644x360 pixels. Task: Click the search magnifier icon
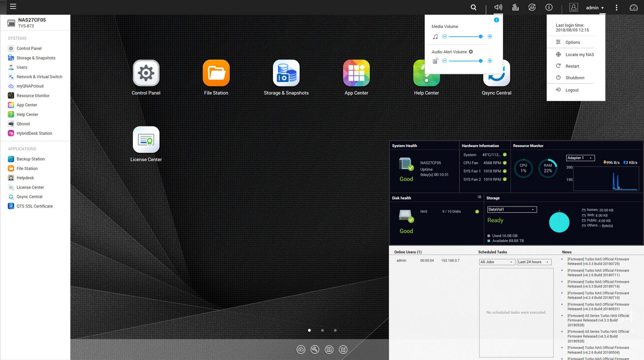pos(473,7)
